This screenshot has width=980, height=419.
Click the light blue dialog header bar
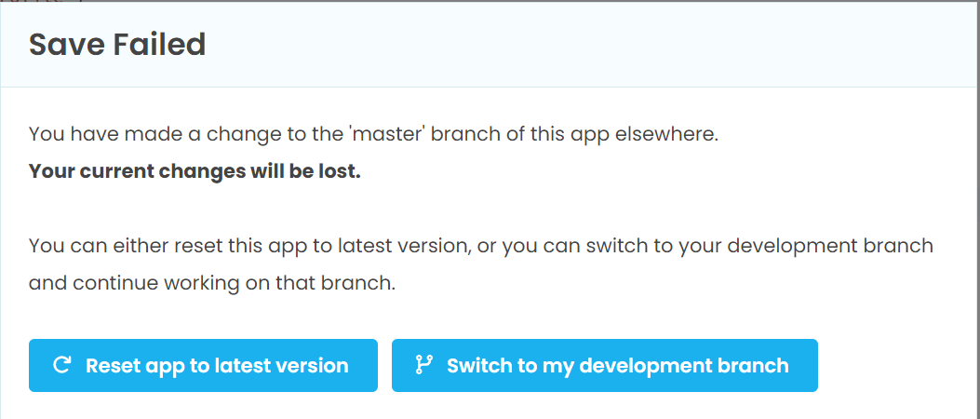coord(490,44)
